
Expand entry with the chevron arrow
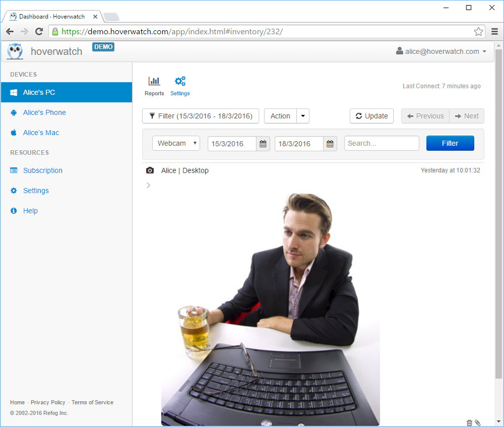[x=148, y=185]
